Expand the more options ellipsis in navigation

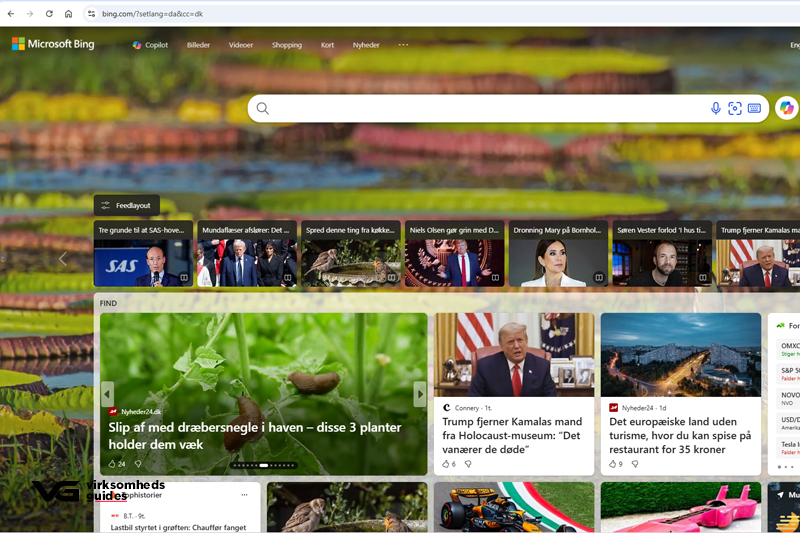tap(403, 44)
